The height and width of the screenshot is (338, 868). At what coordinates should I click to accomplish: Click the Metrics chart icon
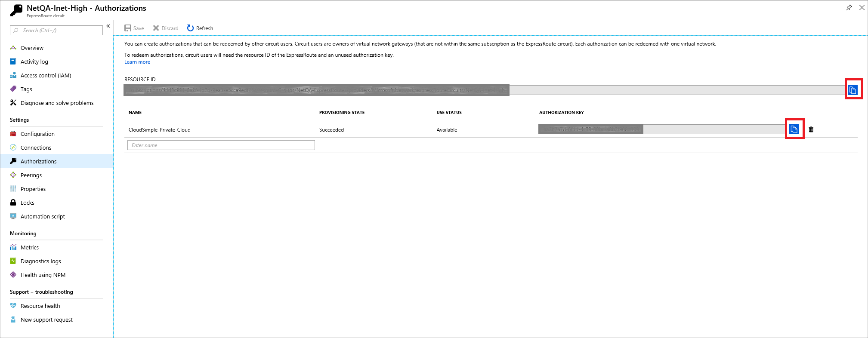(13, 247)
